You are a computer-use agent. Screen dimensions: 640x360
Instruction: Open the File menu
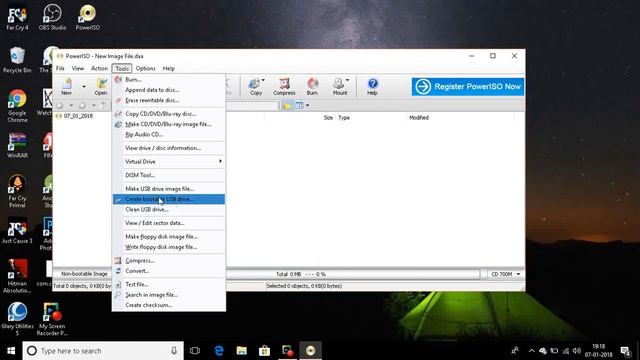60,69
